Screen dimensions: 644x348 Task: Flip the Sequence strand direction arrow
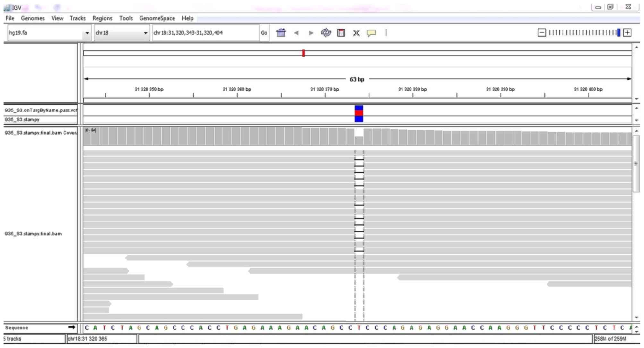click(x=72, y=327)
